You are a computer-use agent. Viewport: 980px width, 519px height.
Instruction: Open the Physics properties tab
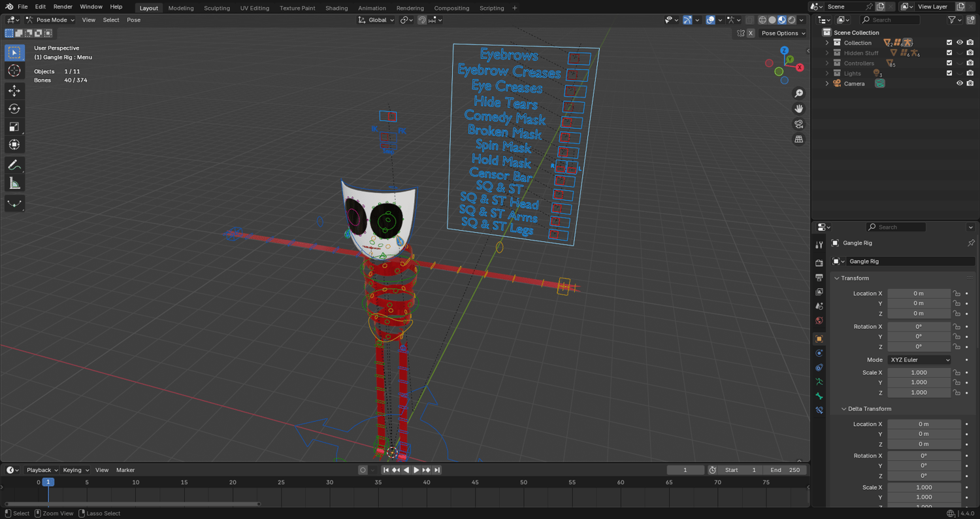[x=819, y=353]
